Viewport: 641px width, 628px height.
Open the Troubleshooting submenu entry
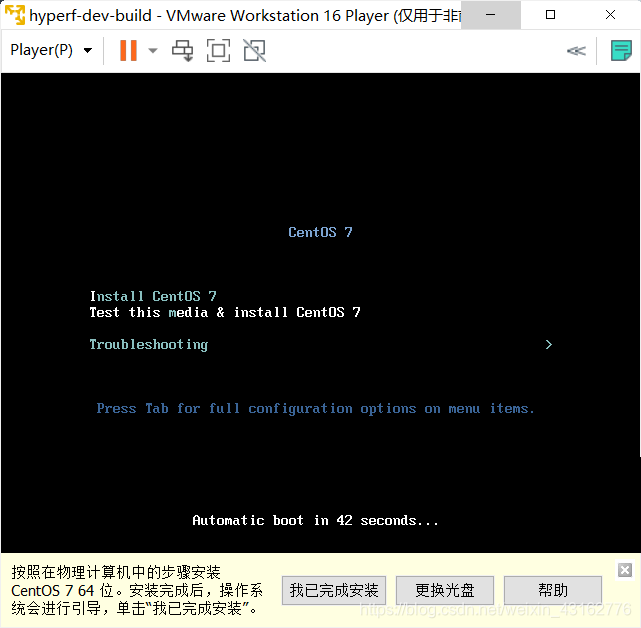[149, 345]
